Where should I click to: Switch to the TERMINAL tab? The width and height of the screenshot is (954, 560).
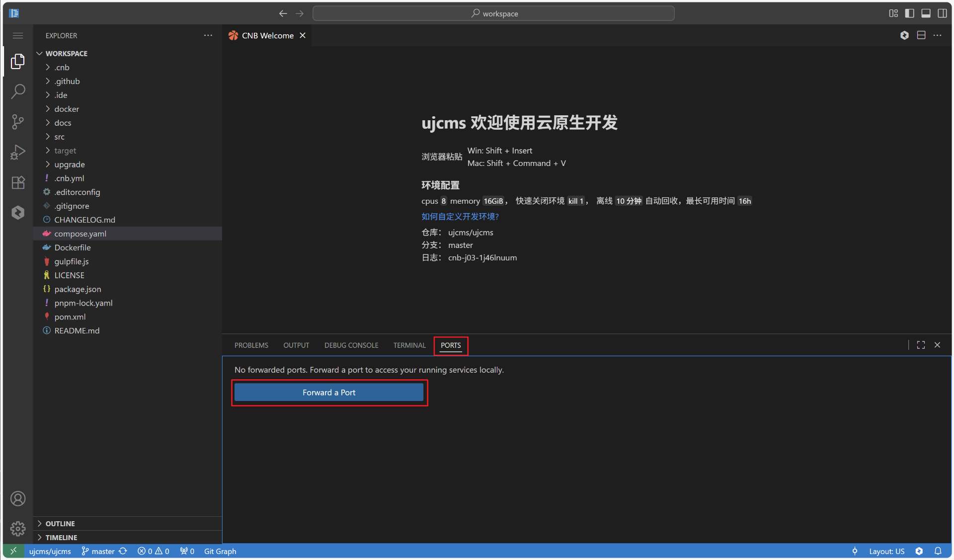pos(409,345)
